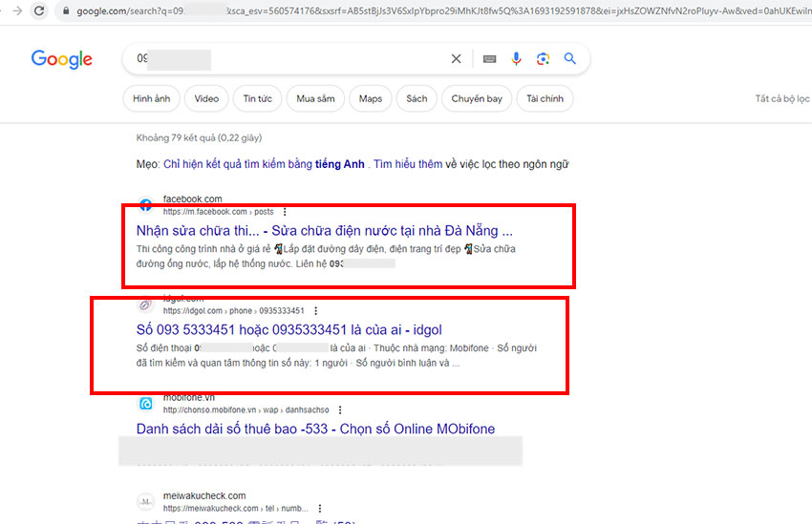Screen dimensions: 812x524
Task: Open three-dot menu for meiwakucheck.com result
Action: pos(320,509)
